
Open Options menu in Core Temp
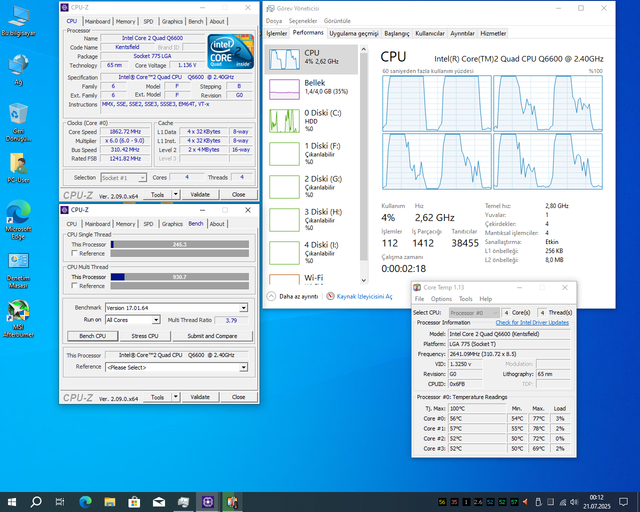click(441, 299)
